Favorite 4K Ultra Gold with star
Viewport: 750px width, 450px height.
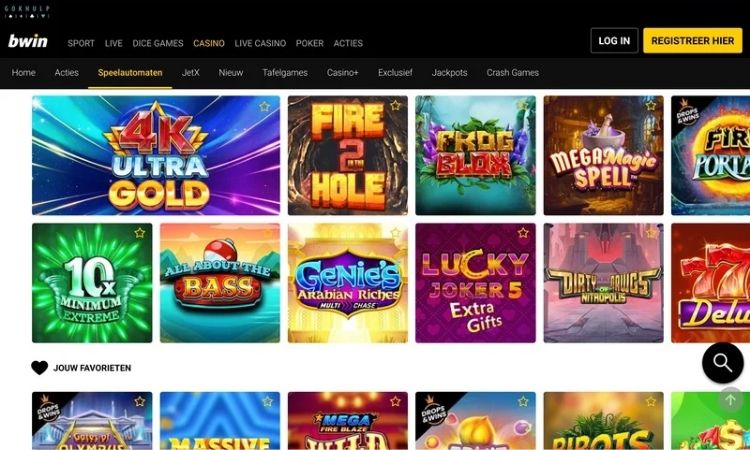coord(265,107)
